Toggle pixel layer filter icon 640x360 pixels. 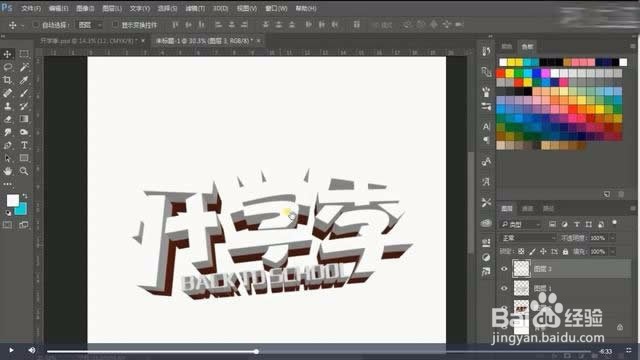point(552,224)
